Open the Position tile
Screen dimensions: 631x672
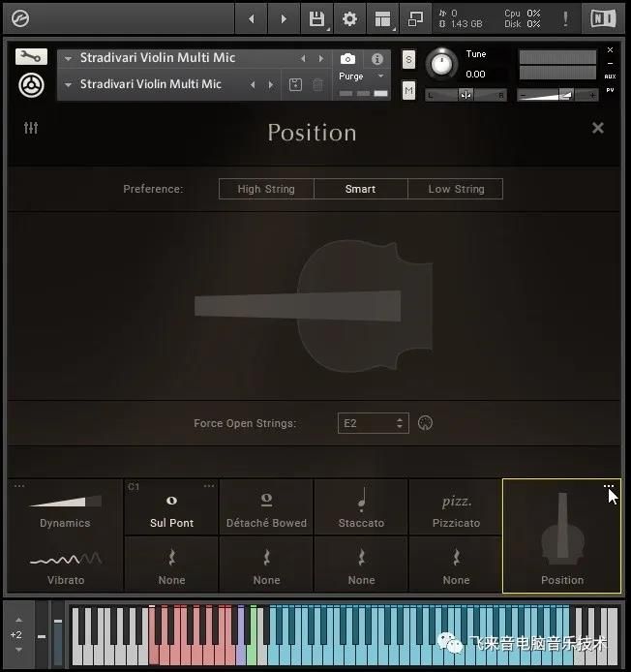(561, 536)
